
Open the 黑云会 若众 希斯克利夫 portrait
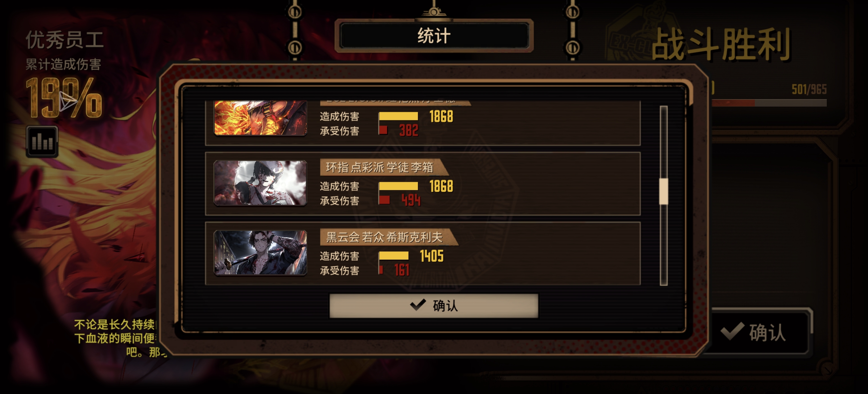pyautogui.click(x=260, y=253)
